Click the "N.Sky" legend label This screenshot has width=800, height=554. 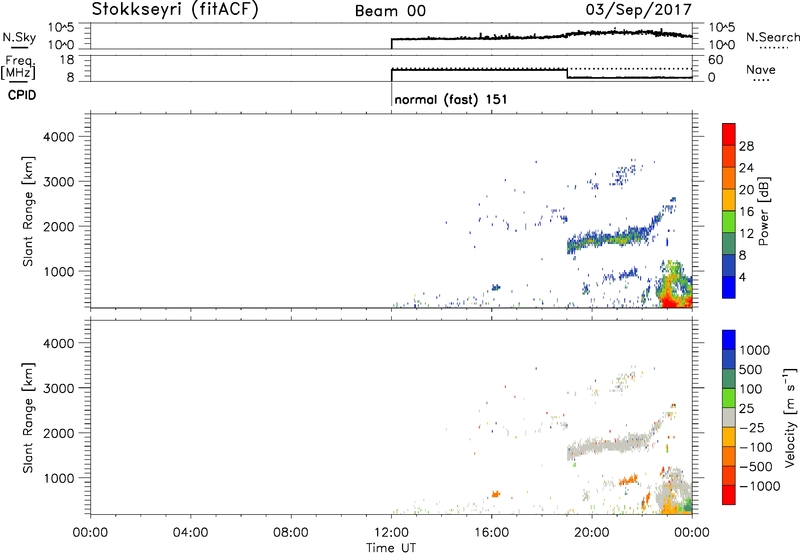click(19, 37)
